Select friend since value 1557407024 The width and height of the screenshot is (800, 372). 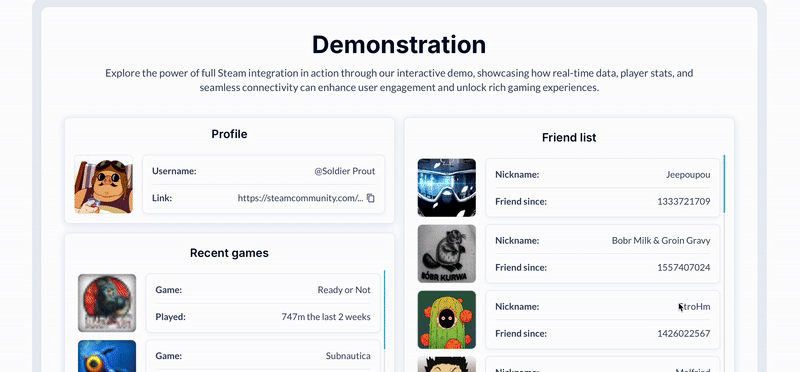(x=684, y=267)
